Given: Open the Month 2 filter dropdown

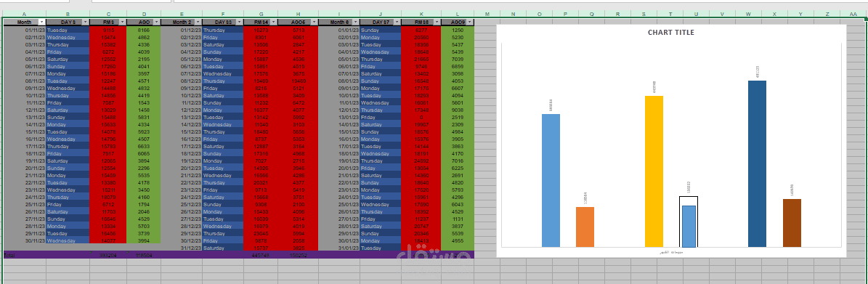Looking at the screenshot, I should tap(198, 22).
